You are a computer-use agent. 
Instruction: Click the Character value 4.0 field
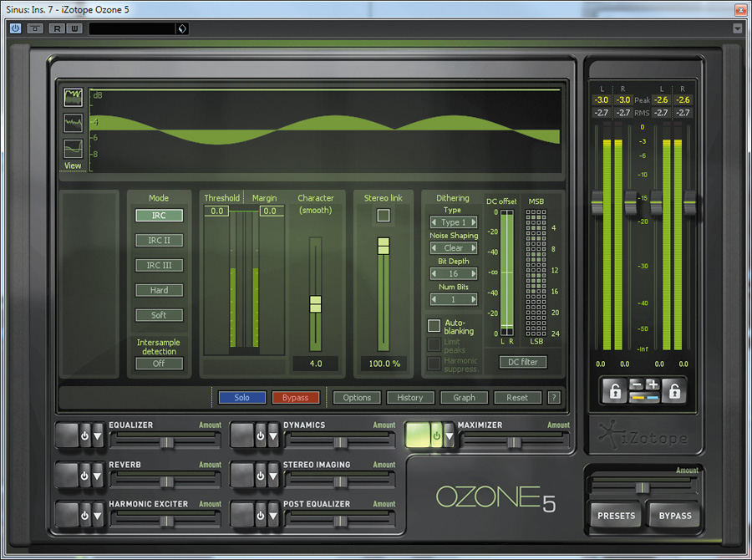pyautogui.click(x=316, y=364)
